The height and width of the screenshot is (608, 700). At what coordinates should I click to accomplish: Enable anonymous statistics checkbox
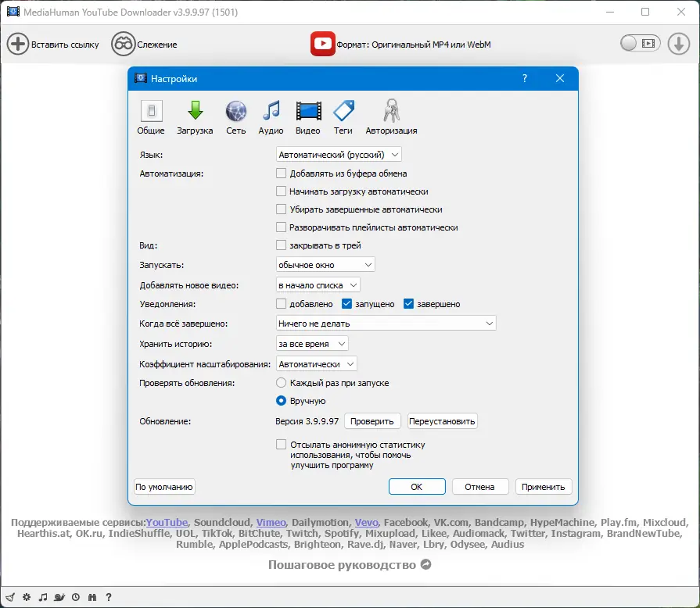pos(281,445)
